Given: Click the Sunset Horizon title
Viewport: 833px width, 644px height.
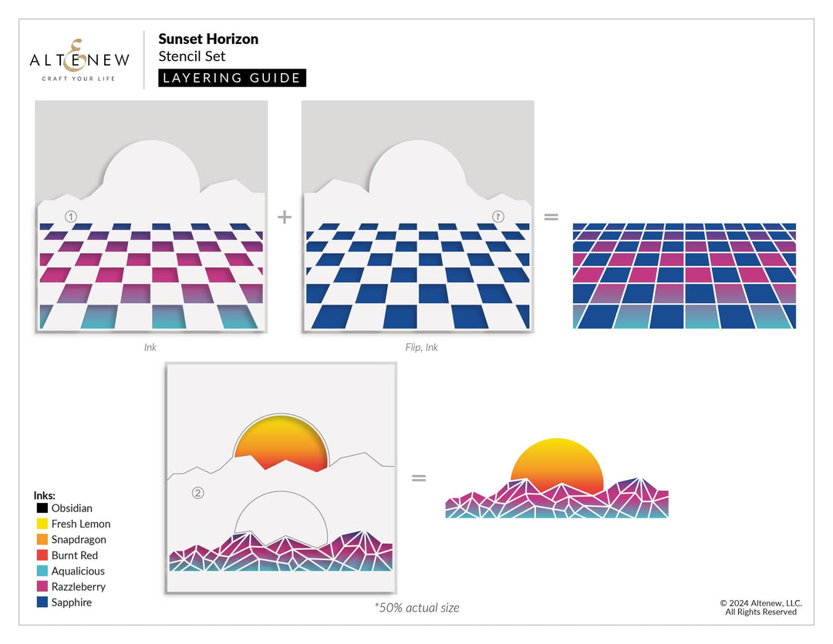Looking at the screenshot, I should pyautogui.click(x=208, y=39).
